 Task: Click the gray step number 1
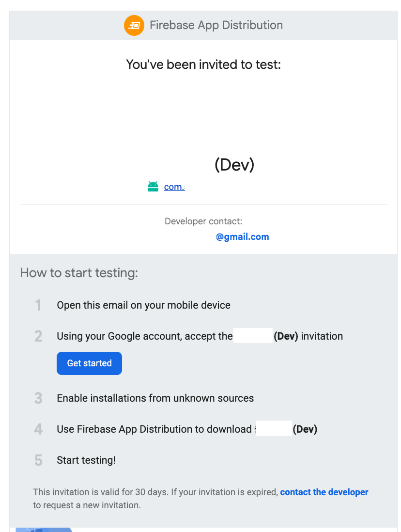click(x=38, y=305)
